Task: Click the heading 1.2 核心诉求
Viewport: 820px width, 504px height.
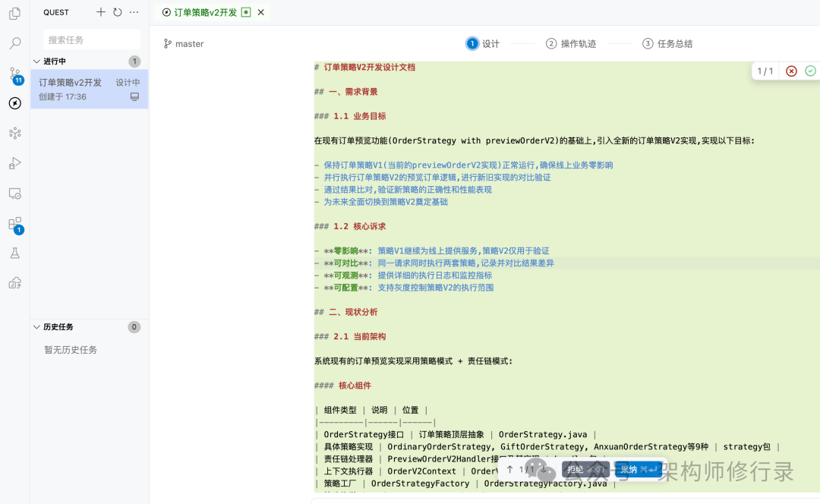Action: tap(359, 226)
